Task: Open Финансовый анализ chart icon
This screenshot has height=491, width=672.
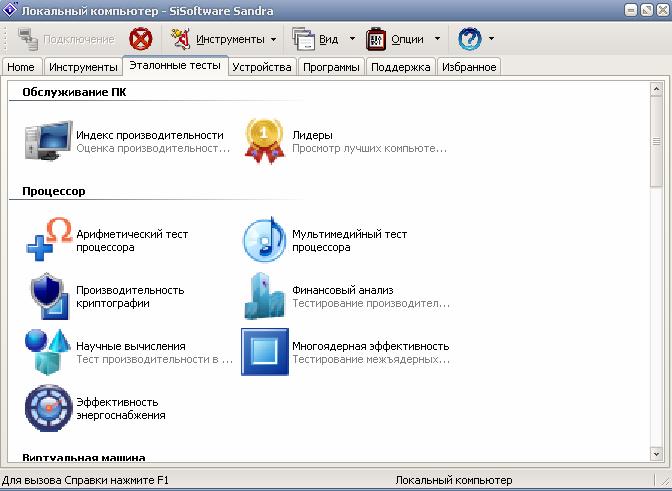Action: (x=264, y=296)
